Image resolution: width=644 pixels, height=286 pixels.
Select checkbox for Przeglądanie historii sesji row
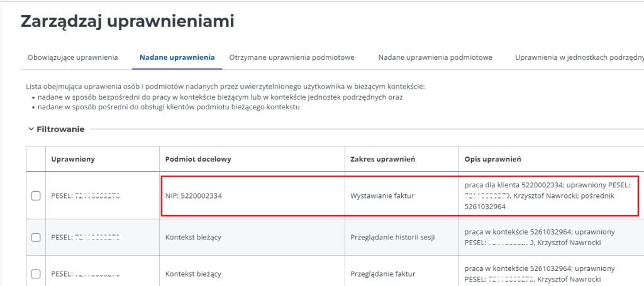pos(36,238)
